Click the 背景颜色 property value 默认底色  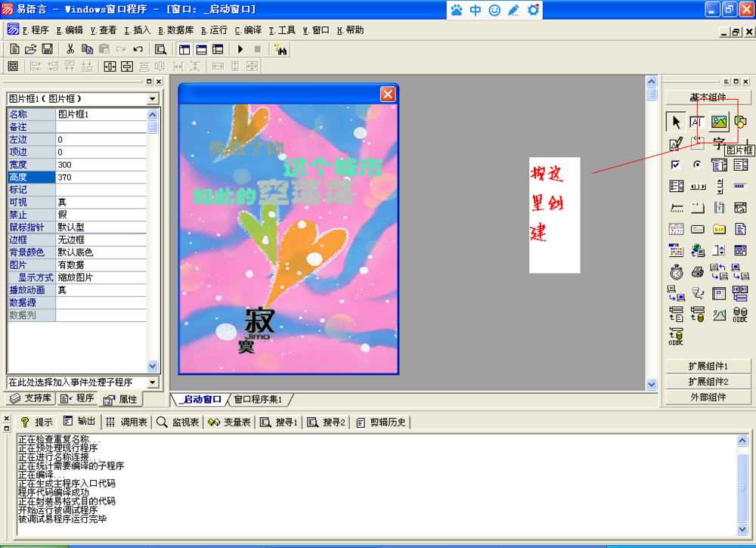click(101, 252)
